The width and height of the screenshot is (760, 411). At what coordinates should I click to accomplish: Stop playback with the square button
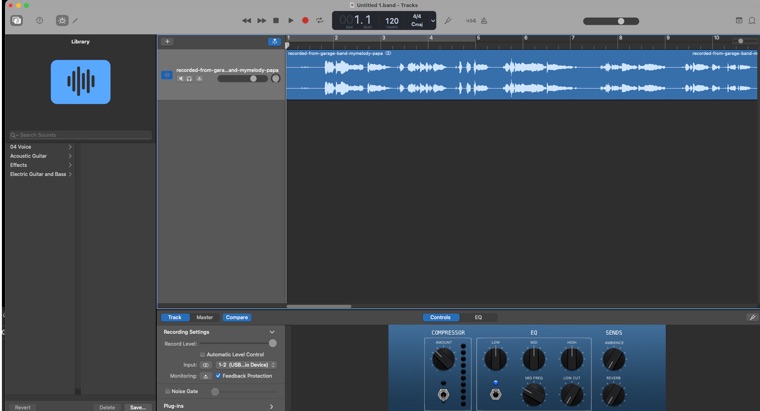pos(276,20)
